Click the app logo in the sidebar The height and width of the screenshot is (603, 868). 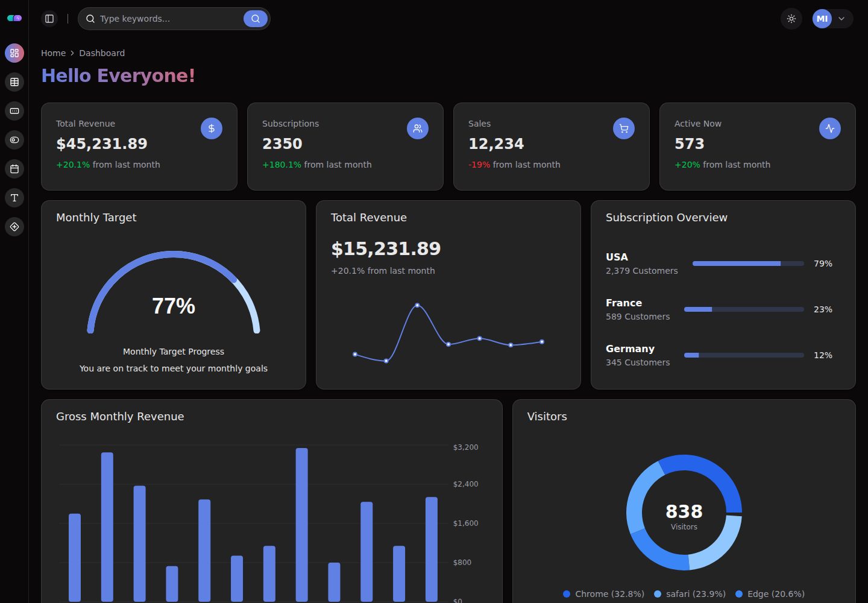[14, 18]
